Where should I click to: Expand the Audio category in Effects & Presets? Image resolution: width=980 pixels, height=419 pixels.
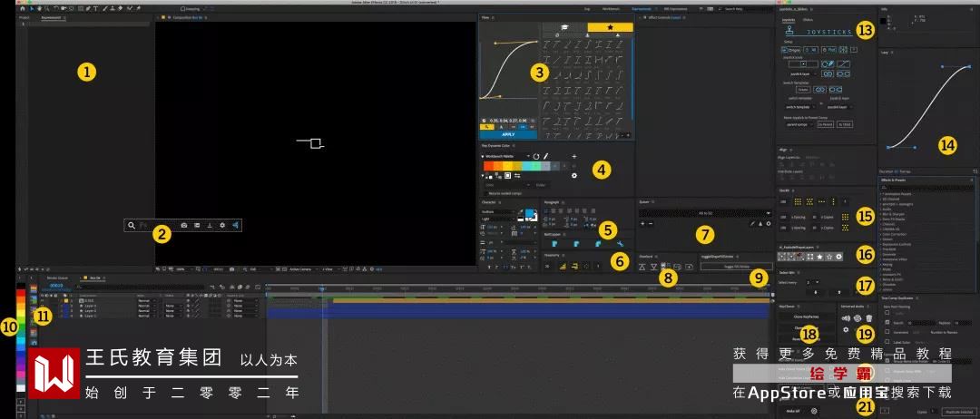pyautogui.click(x=882, y=209)
